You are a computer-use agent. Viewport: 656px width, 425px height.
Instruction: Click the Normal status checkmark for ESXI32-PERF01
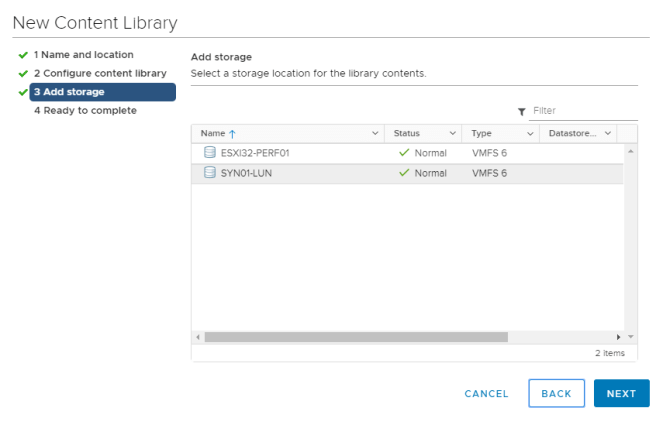[404, 153]
